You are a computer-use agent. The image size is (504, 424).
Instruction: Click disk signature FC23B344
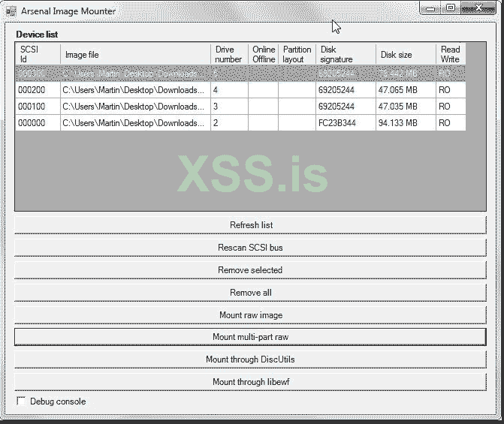point(346,123)
